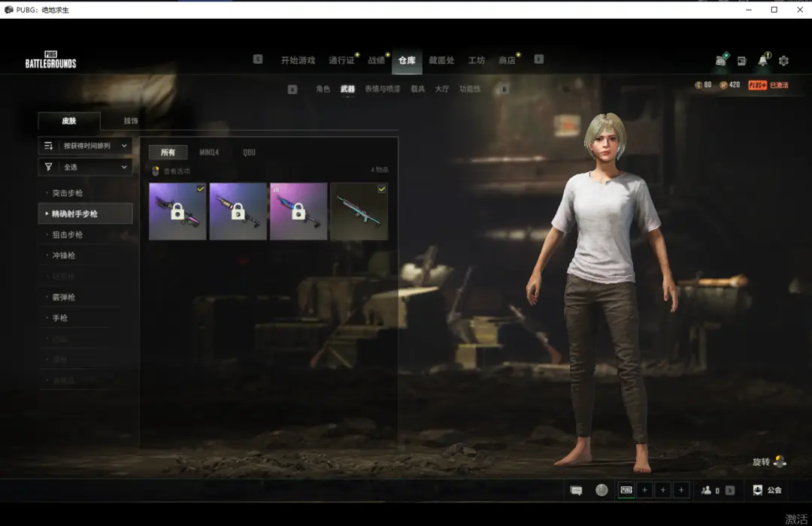Open the guild (公会) button
This screenshot has height=526, width=812.
[767, 490]
